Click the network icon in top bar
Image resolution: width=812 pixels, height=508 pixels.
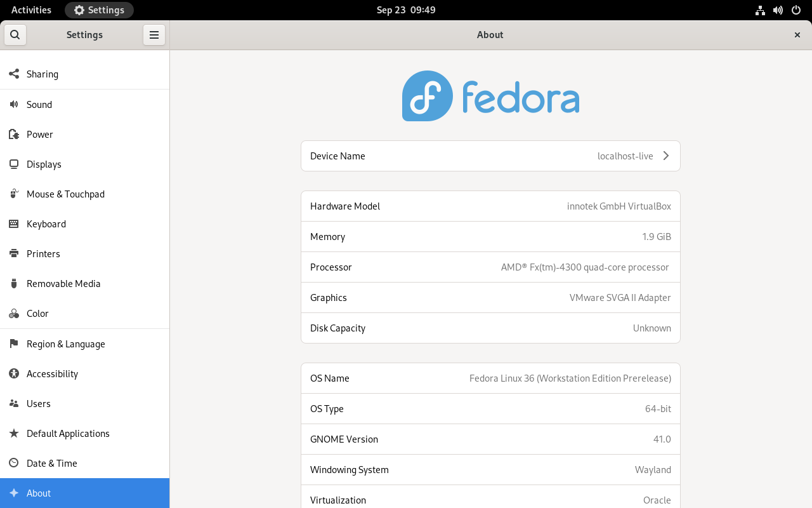760,10
